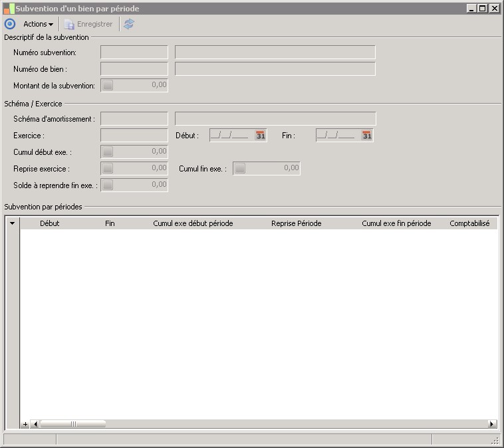Click the Enregistrer save button
Screen dimensions: 504x448
pyautogui.click(x=88, y=24)
